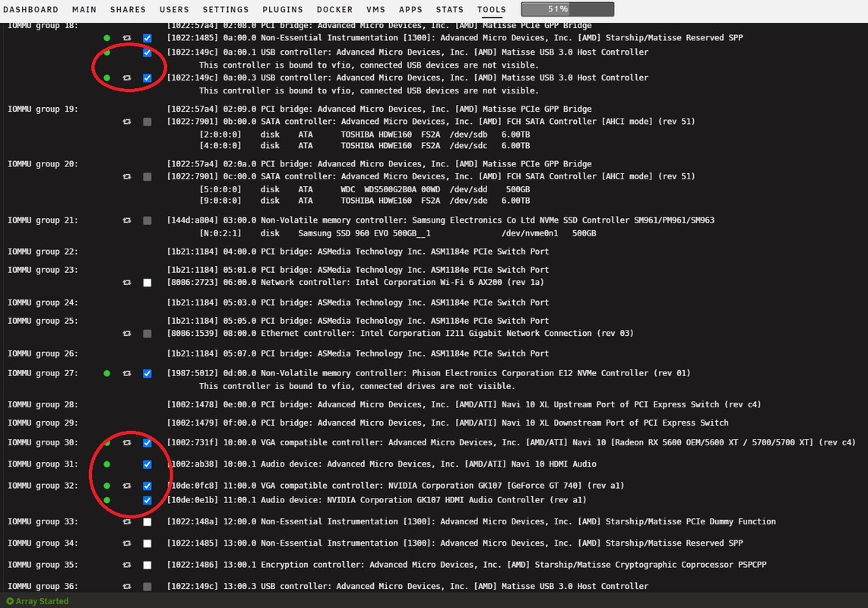Uncheck Phison E12 NVMe controller checkbox
This screenshot has height=608, width=868.
click(147, 374)
